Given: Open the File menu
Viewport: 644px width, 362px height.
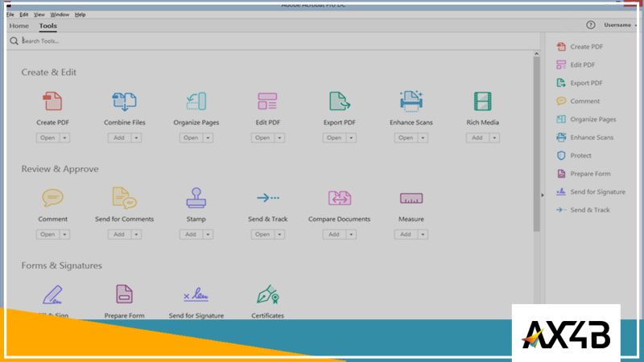Looking at the screenshot, I should click(x=10, y=14).
